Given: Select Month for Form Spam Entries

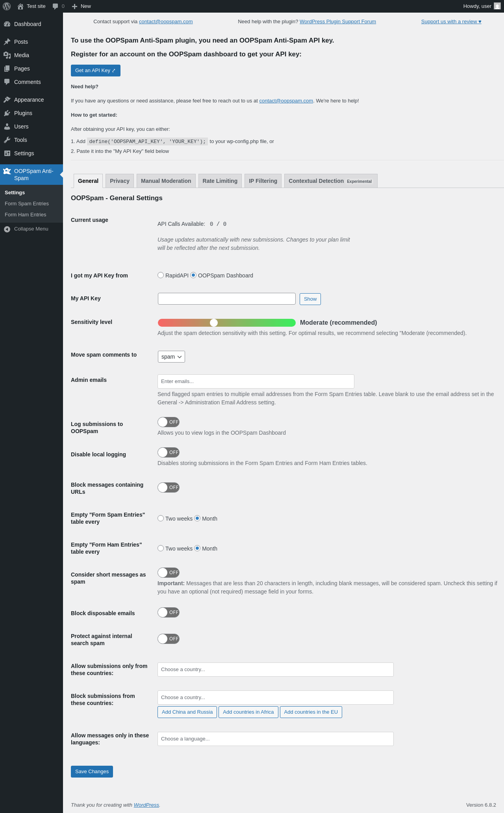Looking at the screenshot, I should 197,518.
